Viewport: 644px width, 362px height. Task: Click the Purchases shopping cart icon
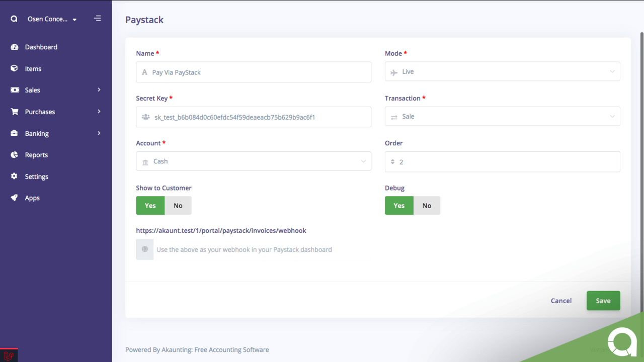[15, 112]
